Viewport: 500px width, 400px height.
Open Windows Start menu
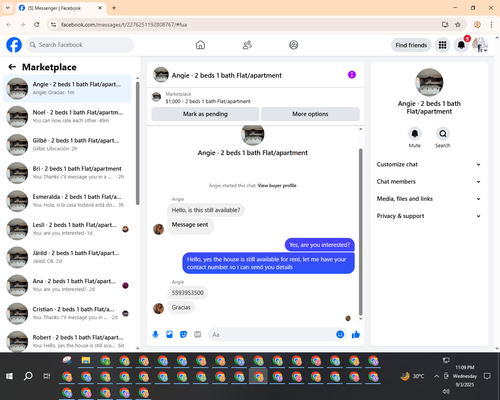tap(9, 376)
